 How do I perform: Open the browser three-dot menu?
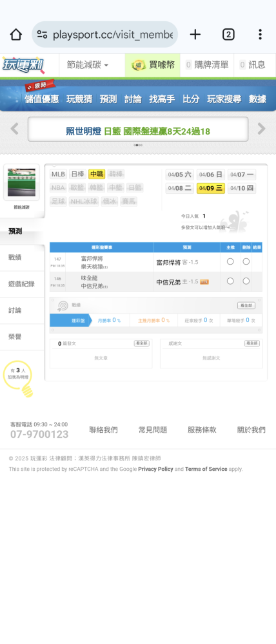[260, 35]
